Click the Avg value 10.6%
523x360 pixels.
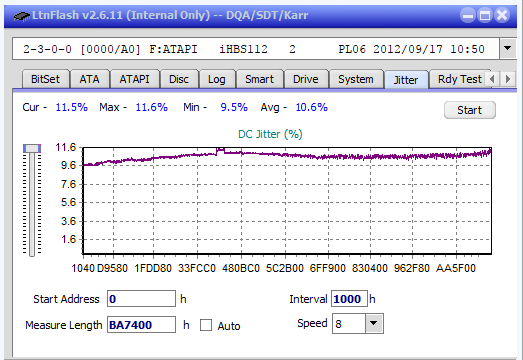(x=312, y=107)
